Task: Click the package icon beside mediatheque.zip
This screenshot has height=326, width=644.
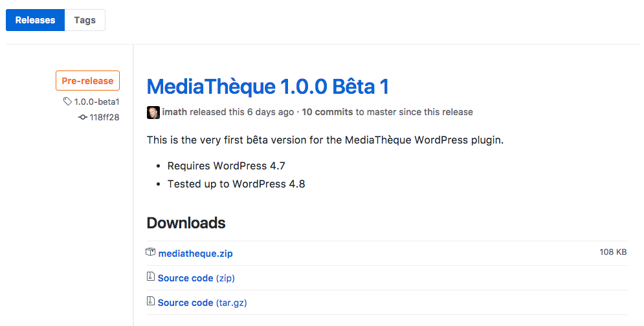Action: 151,252
